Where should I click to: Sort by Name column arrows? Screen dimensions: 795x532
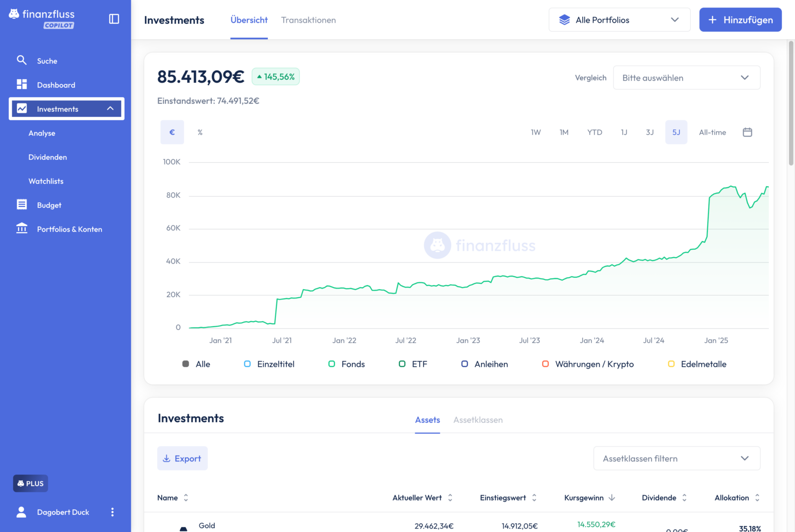tap(186, 498)
